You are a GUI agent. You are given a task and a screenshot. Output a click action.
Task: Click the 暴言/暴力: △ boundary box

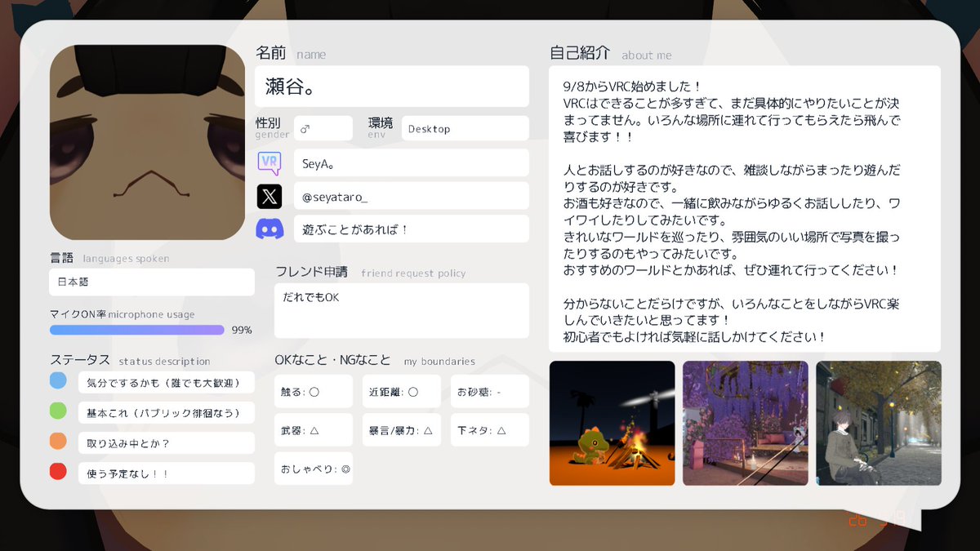(402, 430)
